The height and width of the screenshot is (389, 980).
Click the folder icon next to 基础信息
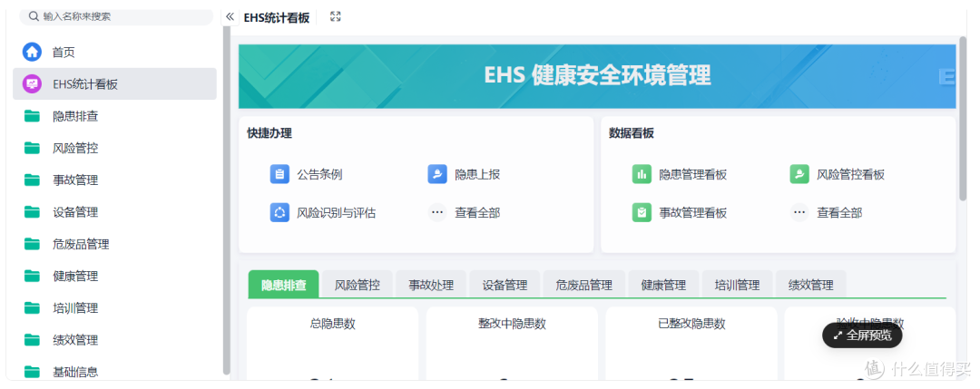(x=32, y=372)
